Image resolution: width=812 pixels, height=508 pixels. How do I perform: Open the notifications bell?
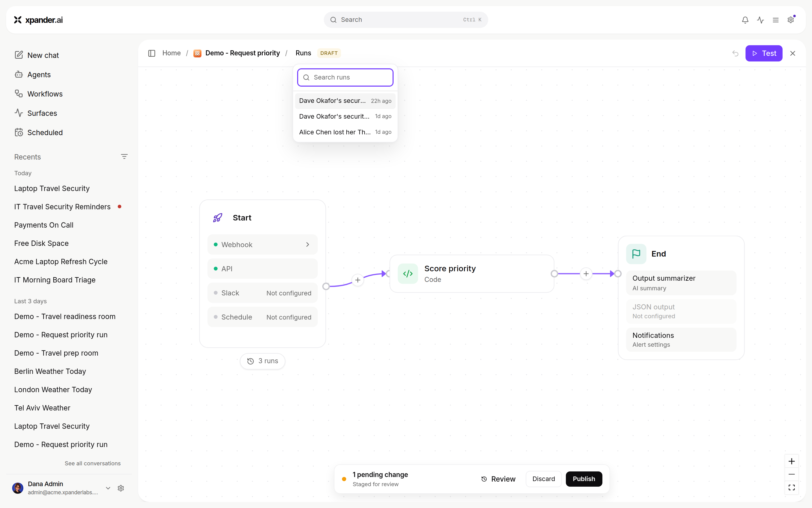745,20
